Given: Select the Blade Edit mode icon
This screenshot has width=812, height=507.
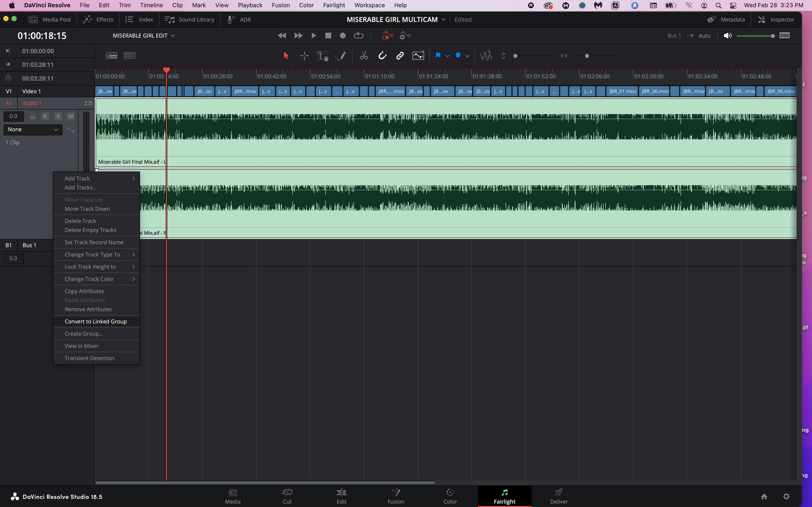Looking at the screenshot, I should [x=364, y=55].
